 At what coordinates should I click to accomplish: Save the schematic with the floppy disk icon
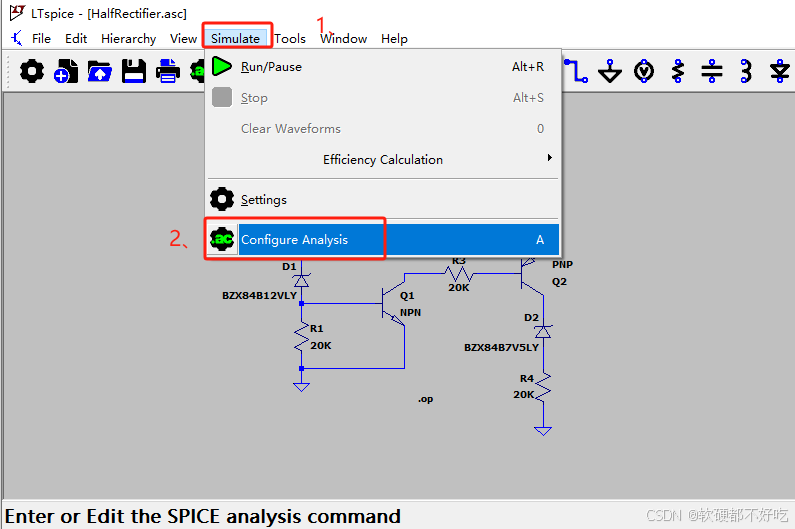click(x=134, y=71)
